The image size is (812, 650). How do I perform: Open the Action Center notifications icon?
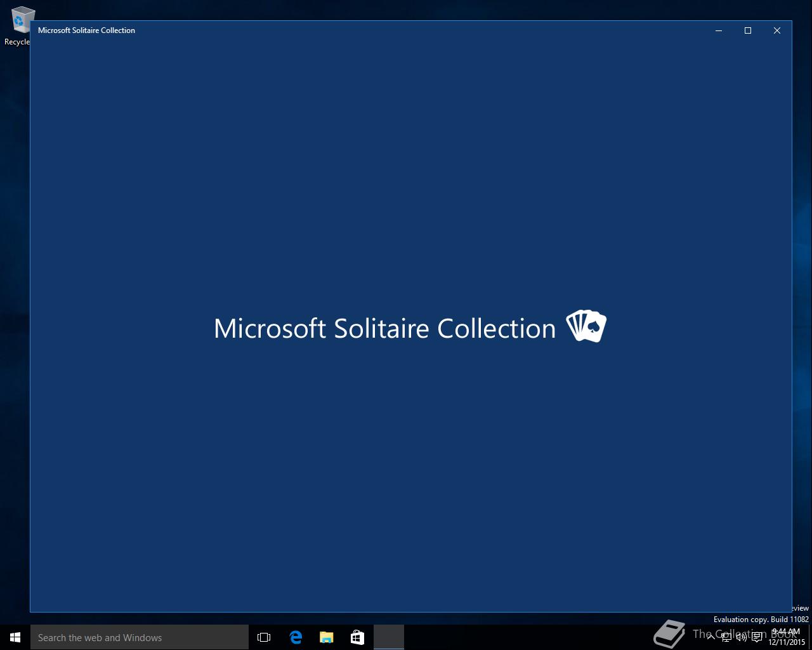(x=757, y=637)
